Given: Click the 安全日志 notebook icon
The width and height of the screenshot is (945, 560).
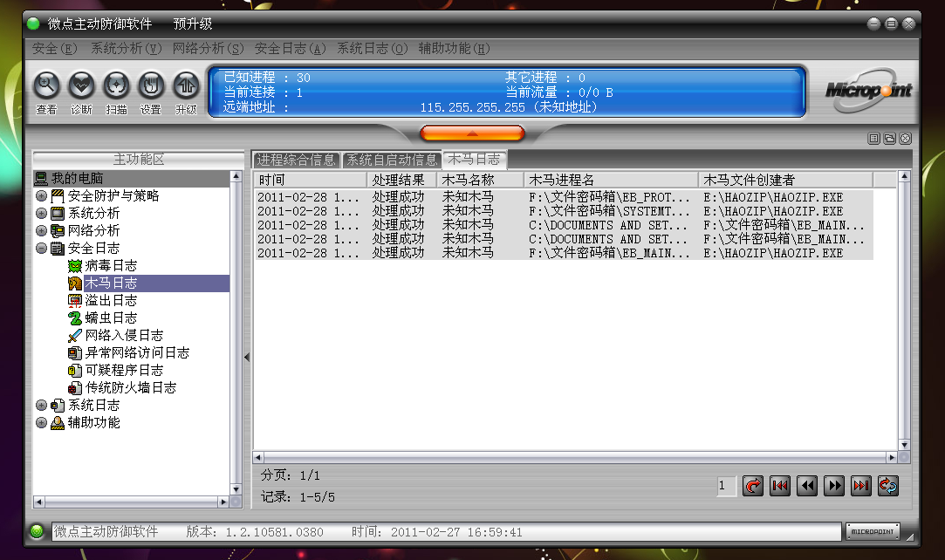Looking at the screenshot, I should tap(58, 248).
